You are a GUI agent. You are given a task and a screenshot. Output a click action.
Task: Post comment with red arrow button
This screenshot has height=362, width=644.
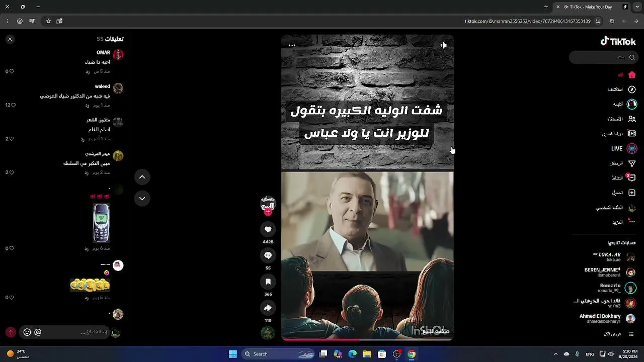[11, 332]
